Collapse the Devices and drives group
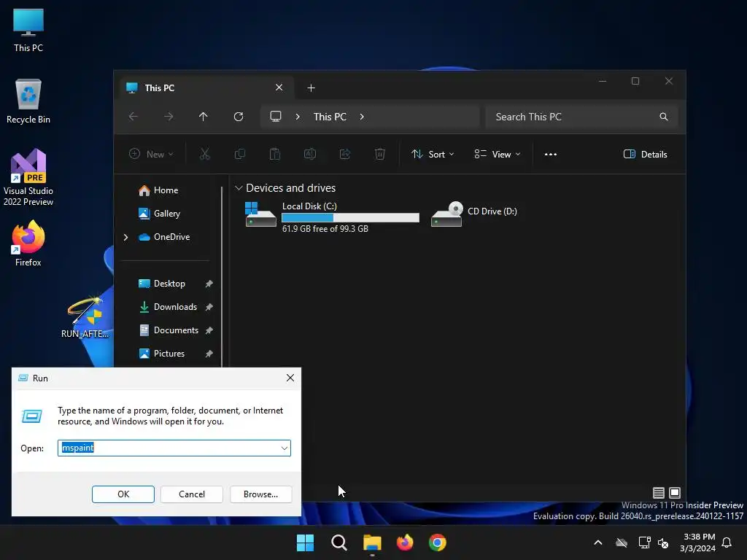This screenshot has width=747, height=560. pos(239,188)
